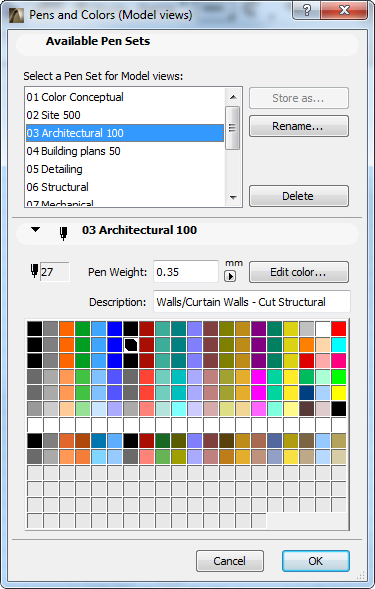Screen dimensions: 375x589
Task: Cancel the Pens and Colors dialog
Action: [x=230, y=561]
